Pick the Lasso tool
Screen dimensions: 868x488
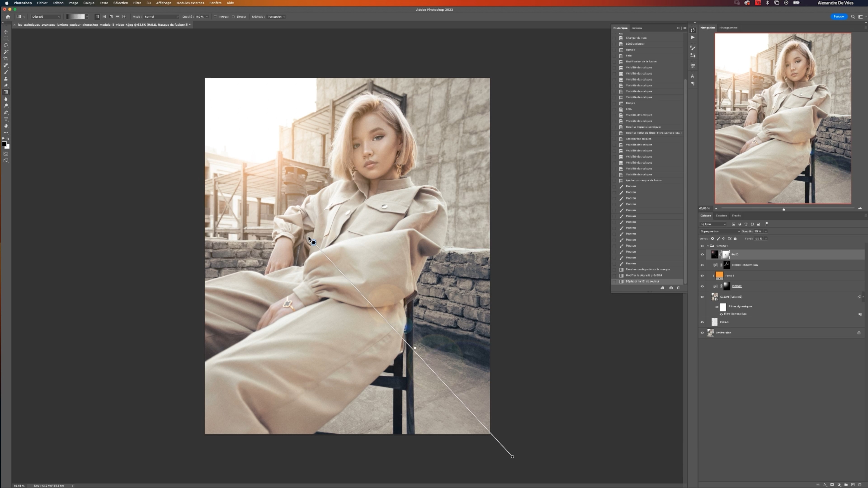pos(6,45)
